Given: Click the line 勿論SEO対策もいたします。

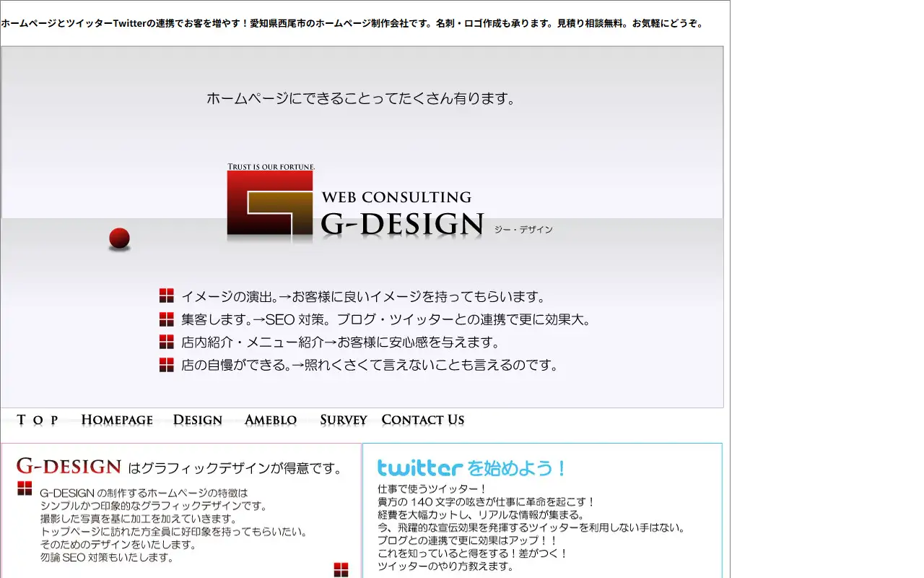Looking at the screenshot, I should [107, 558].
